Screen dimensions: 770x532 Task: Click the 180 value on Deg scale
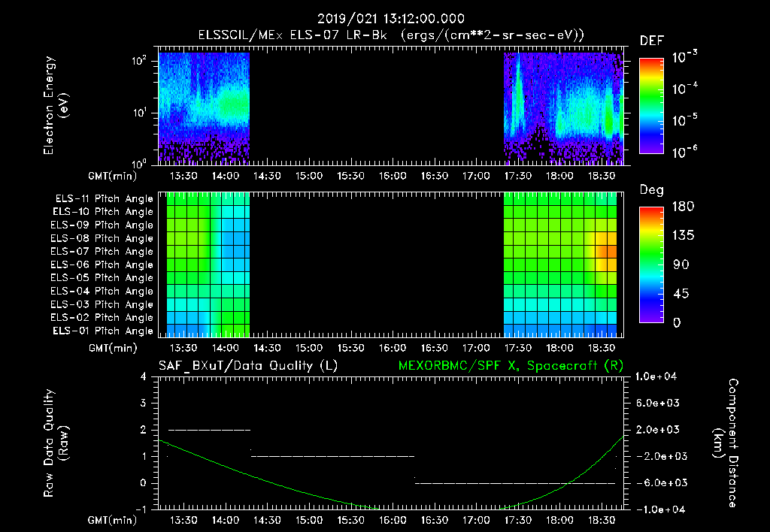point(683,206)
